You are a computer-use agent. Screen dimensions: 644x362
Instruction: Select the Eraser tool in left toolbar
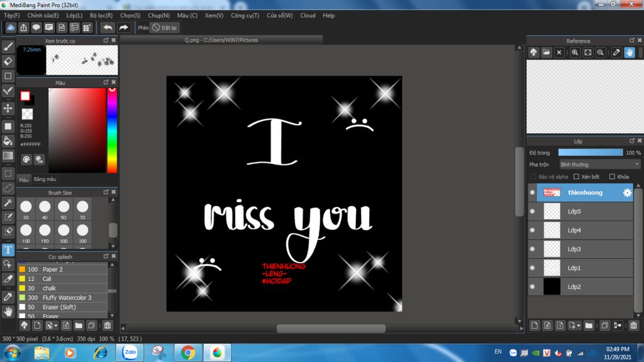(8, 61)
